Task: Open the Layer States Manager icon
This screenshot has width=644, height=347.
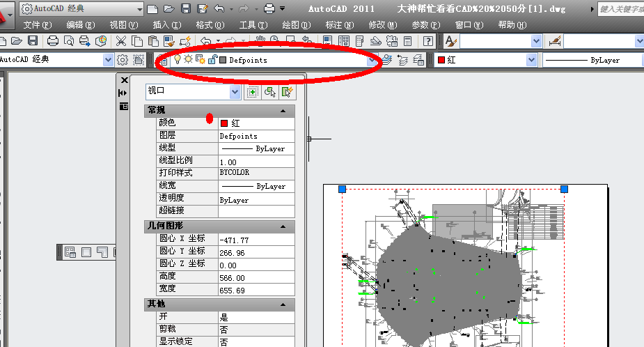Action: [x=418, y=60]
